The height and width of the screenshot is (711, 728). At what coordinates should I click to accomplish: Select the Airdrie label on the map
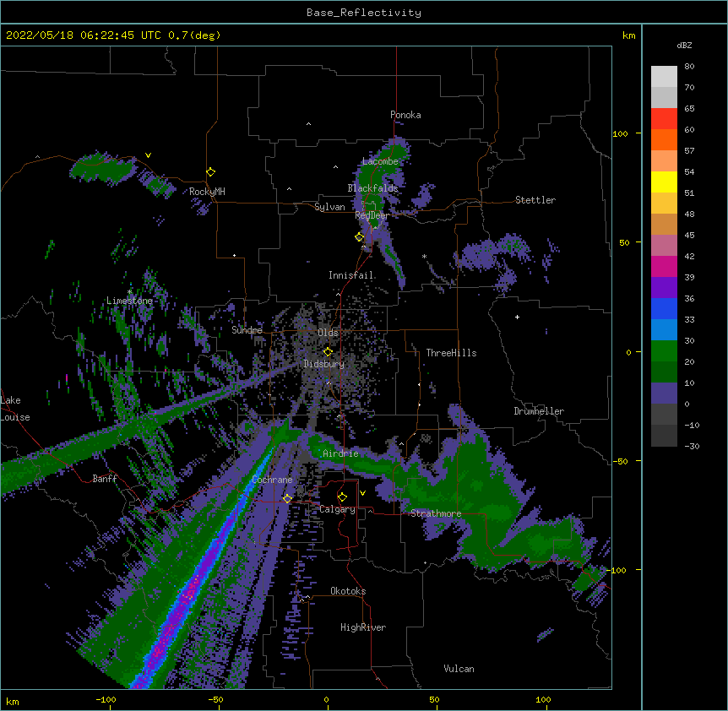click(340, 453)
